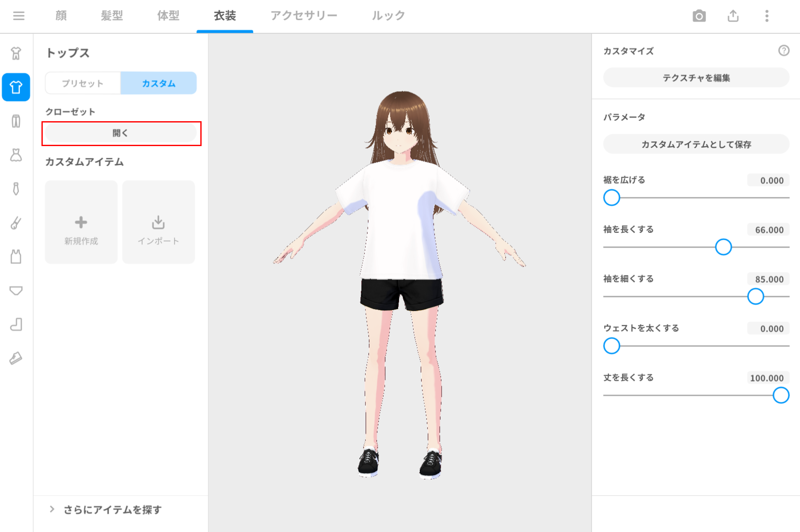Switch to the カスタム toggle
This screenshot has height=532, width=800.
click(159, 83)
